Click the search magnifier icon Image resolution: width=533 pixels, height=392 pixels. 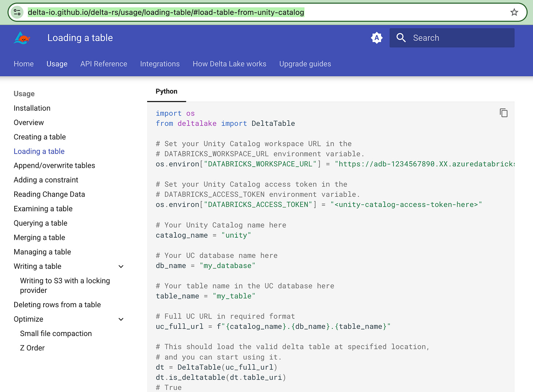[401, 38]
